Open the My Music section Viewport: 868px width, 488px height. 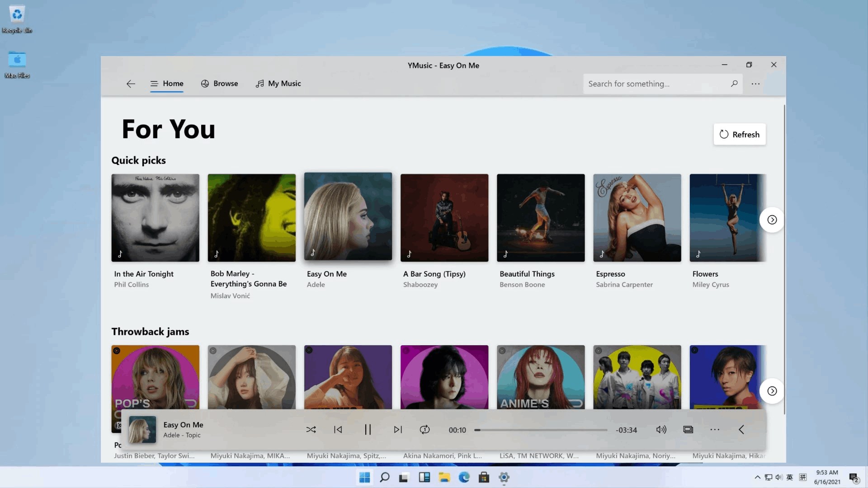278,83
